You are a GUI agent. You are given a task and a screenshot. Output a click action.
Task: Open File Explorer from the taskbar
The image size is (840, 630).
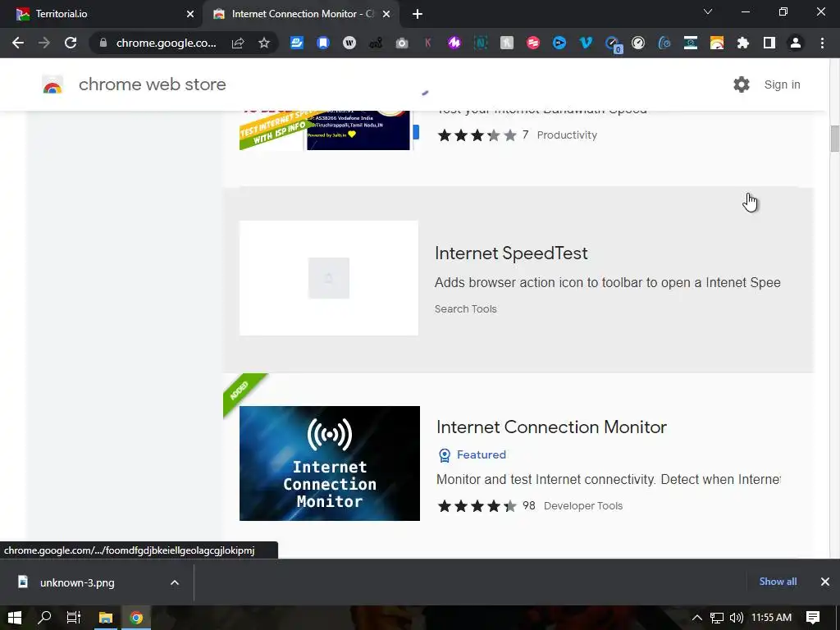point(106,618)
